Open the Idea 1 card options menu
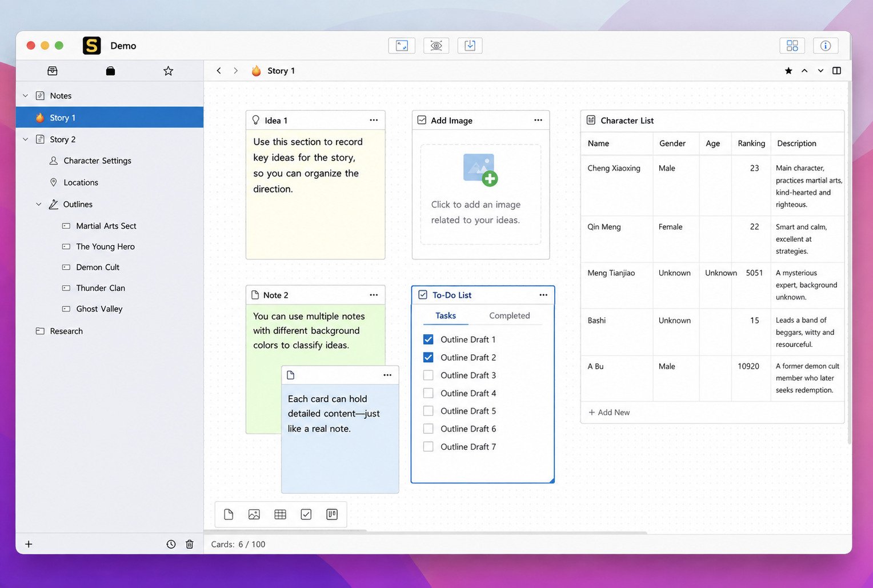873x588 pixels. (374, 120)
